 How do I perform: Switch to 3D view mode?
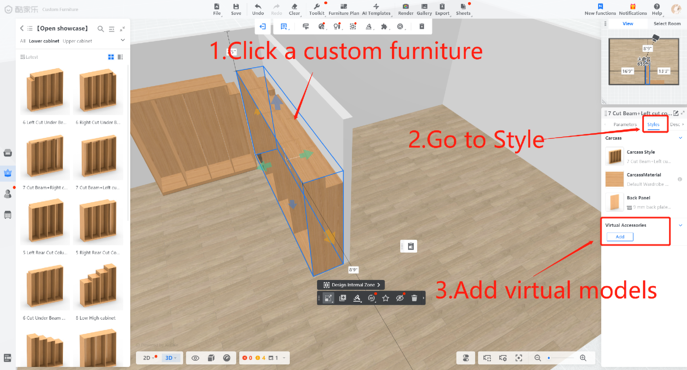[x=170, y=358]
